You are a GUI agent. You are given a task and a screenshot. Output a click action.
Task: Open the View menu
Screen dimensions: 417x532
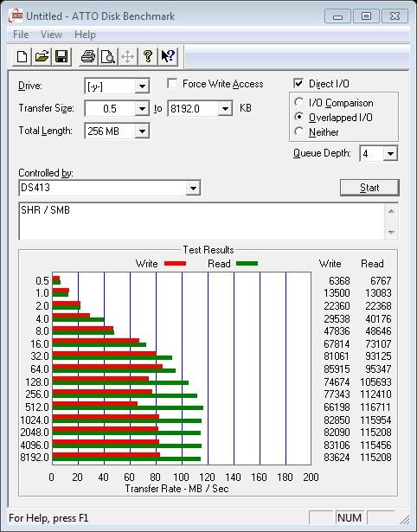click(51, 35)
